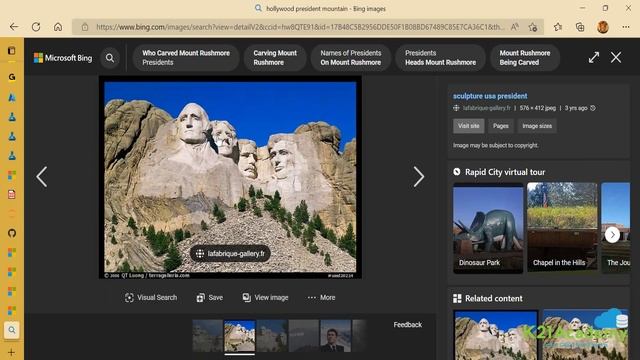640x360 pixels.
Task: Select 'Mount Rushmore Being Carved' chip
Action: point(525,58)
